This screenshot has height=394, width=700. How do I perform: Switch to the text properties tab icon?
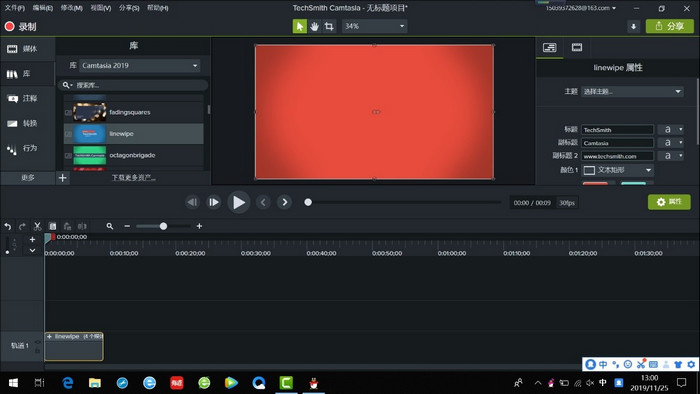(x=550, y=47)
